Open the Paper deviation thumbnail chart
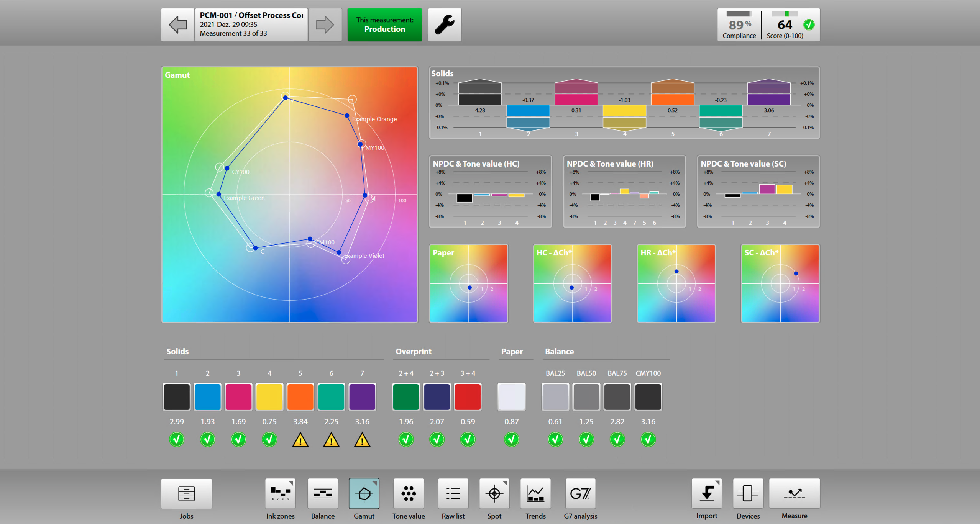 coord(468,283)
